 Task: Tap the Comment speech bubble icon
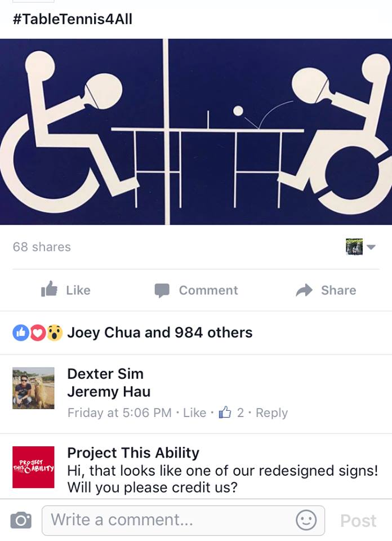tap(162, 291)
